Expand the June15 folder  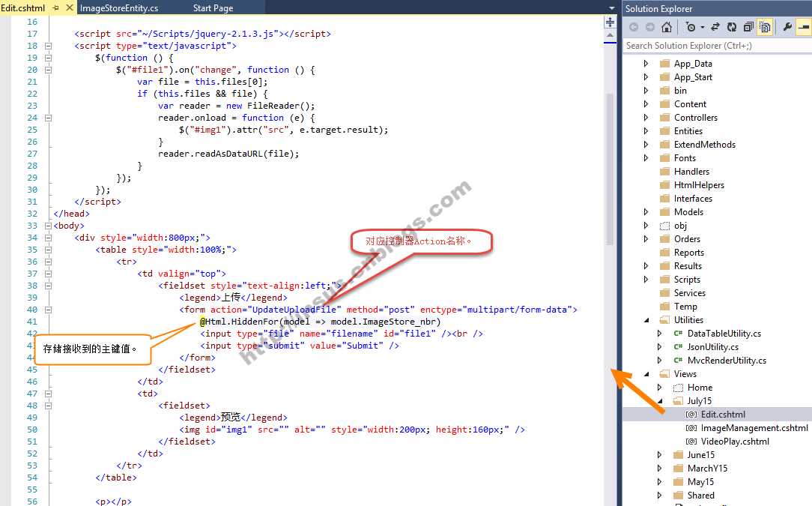(659, 455)
